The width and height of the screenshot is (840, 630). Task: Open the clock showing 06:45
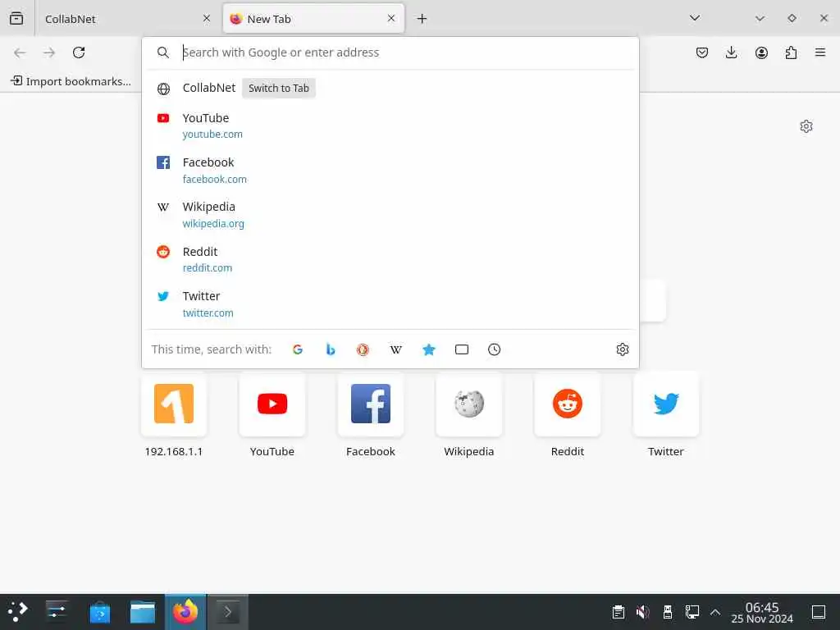(x=762, y=612)
